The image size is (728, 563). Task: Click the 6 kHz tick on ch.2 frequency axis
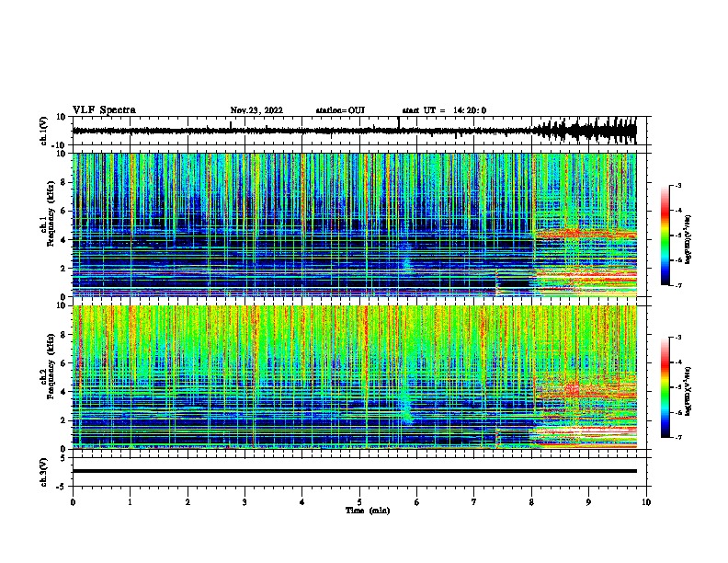click(63, 363)
